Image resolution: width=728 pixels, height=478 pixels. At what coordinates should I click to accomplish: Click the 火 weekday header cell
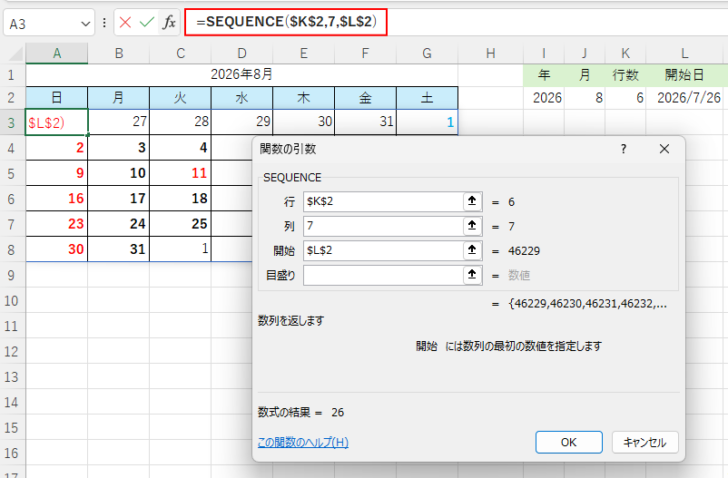pos(181,98)
